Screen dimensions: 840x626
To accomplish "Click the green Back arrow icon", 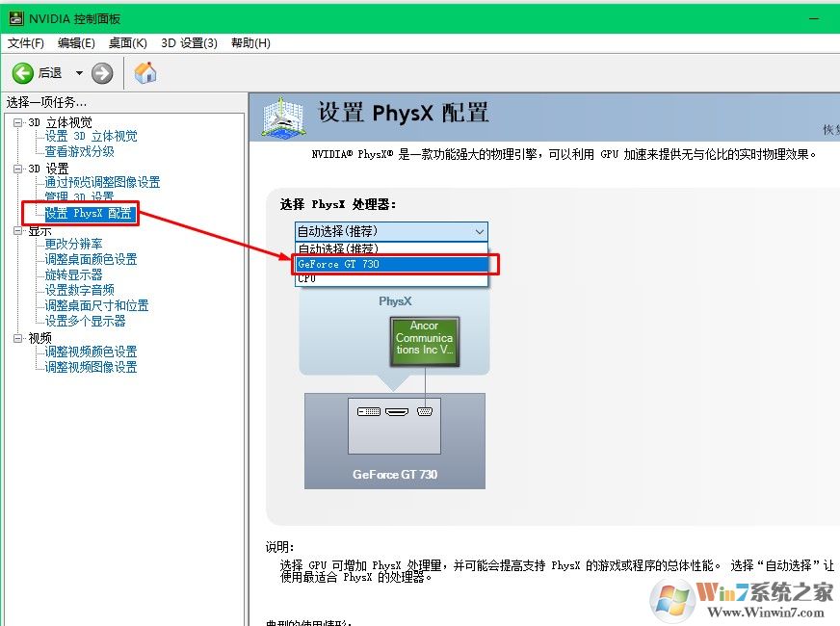I will [x=22, y=73].
